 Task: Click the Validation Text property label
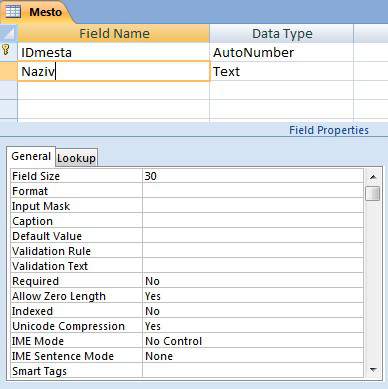coord(50,266)
